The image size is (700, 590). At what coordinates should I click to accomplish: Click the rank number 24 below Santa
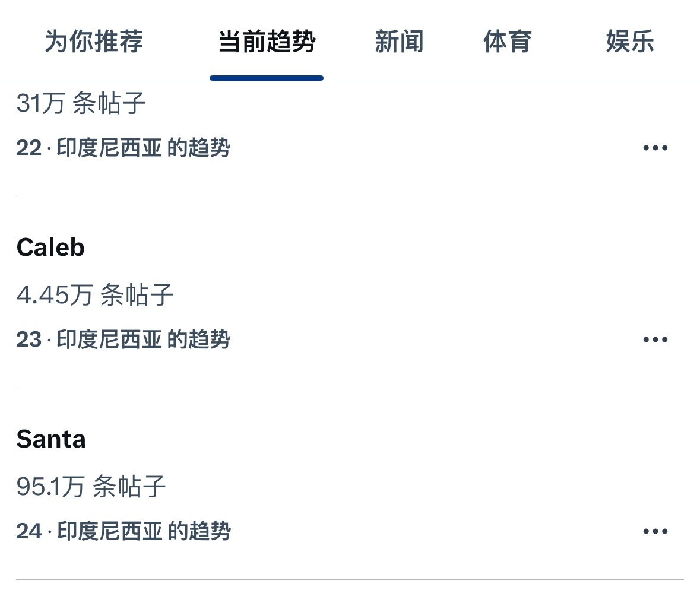[x=28, y=532]
